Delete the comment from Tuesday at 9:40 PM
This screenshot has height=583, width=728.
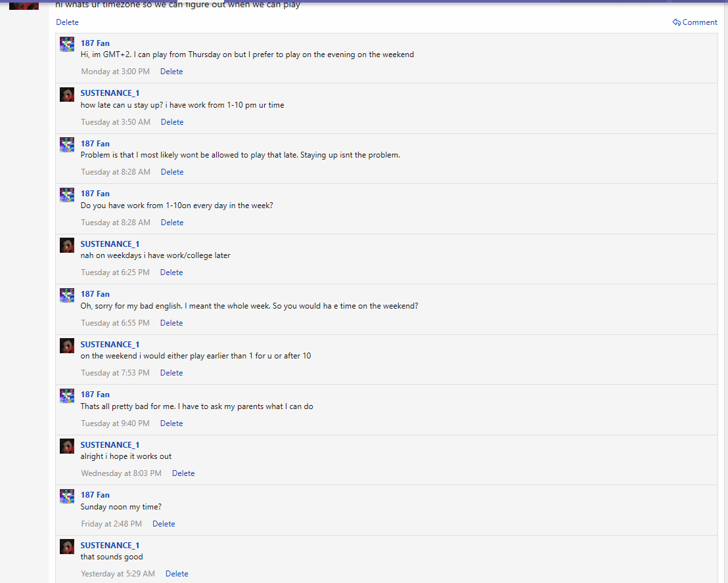click(171, 423)
